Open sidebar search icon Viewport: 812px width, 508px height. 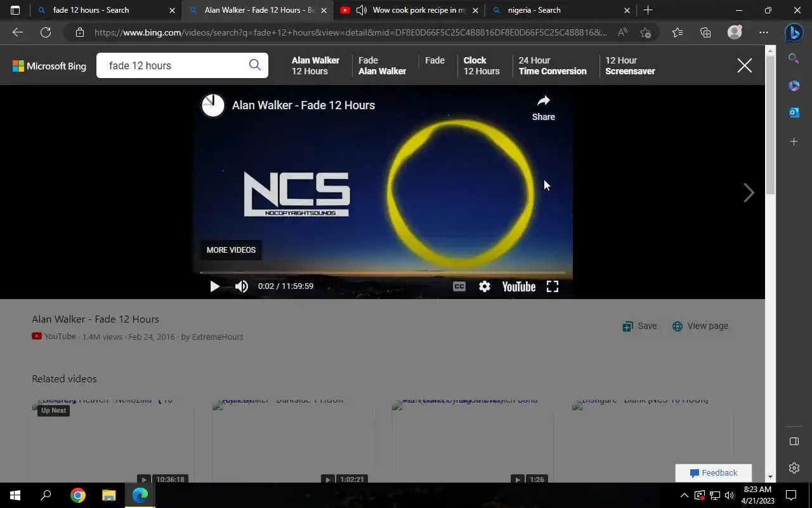tap(794, 58)
